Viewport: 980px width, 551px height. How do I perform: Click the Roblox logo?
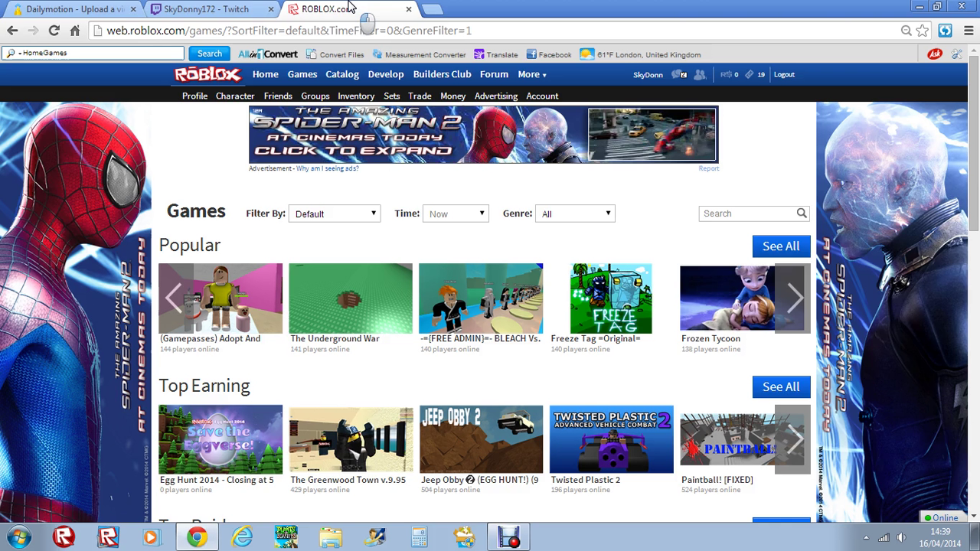tap(207, 74)
